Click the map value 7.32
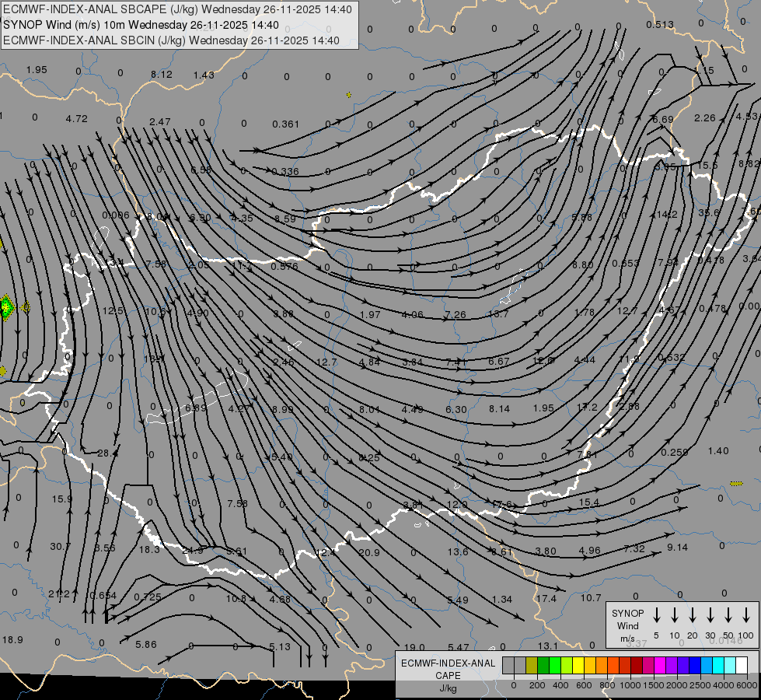The height and width of the screenshot is (700, 761). click(x=634, y=549)
